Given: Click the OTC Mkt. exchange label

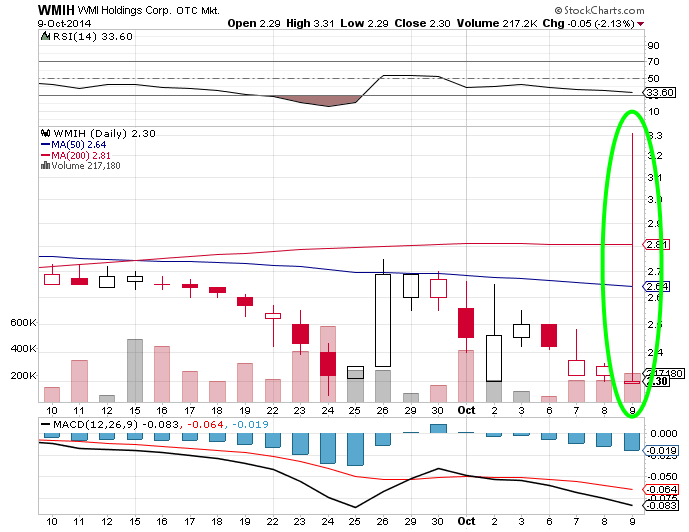Looking at the screenshot, I should [198, 11].
